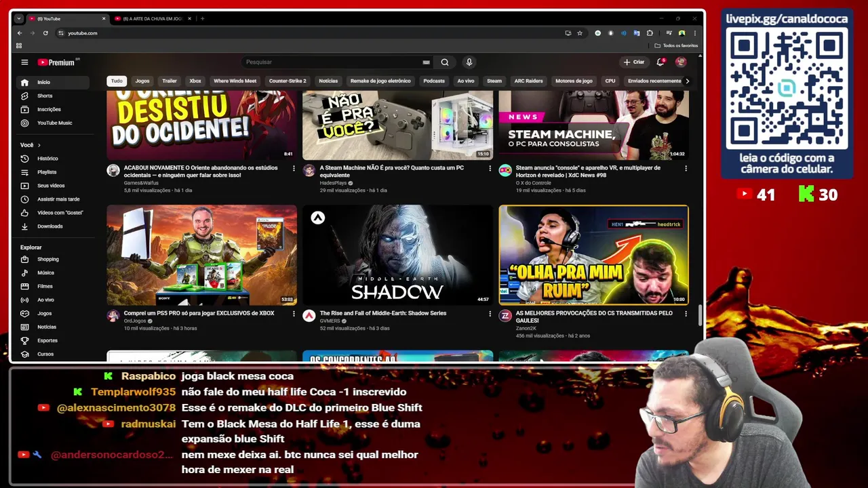Open Histórico in the sidebar
Image resolution: width=868 pixels, height=488 pixels.
tap(54, 159)
